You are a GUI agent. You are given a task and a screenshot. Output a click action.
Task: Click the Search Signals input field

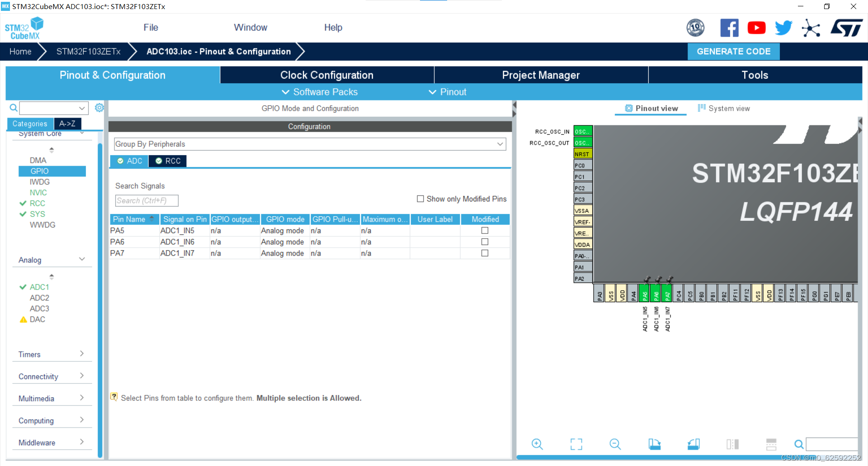coord(147,200)
